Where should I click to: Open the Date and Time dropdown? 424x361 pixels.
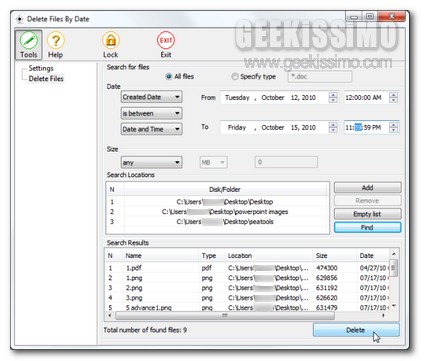pyautogui.click(x=152, y=129)
